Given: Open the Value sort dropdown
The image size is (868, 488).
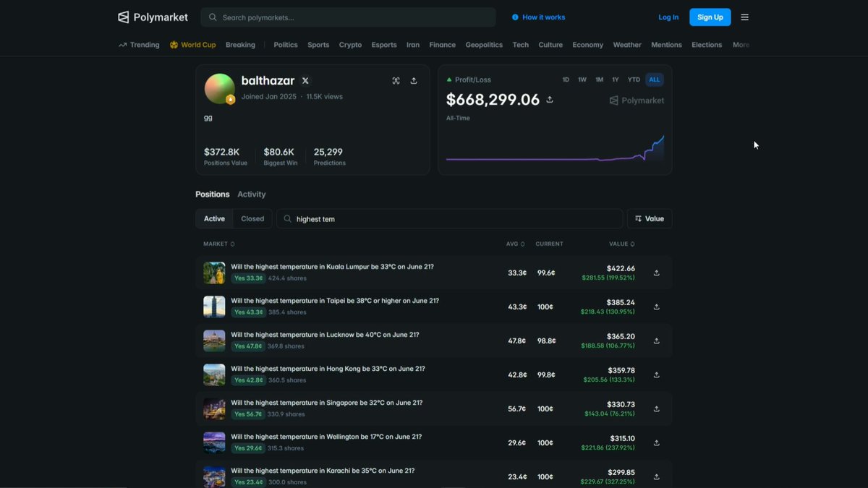Looking at the screenshot, I should click(650, 219).
